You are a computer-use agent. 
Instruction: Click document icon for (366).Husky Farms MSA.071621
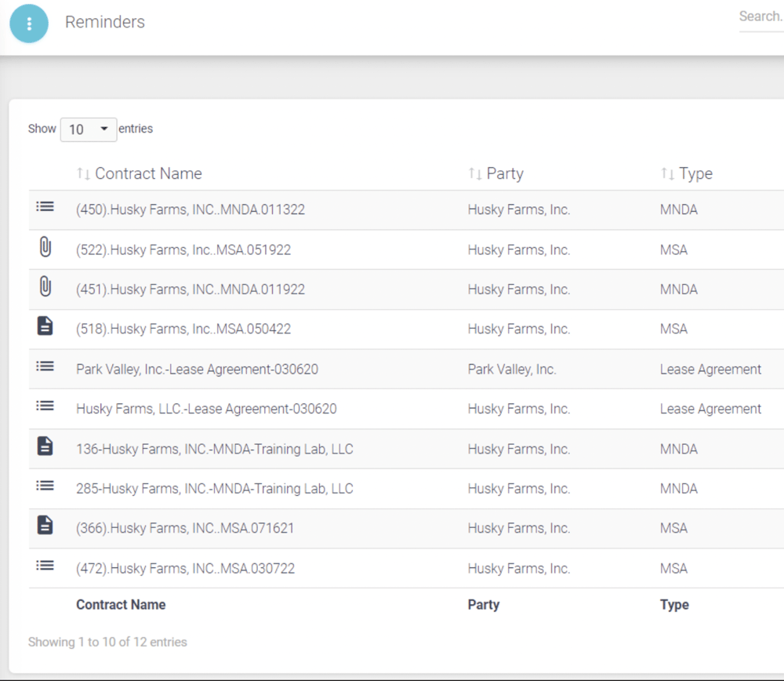[45, 526]
